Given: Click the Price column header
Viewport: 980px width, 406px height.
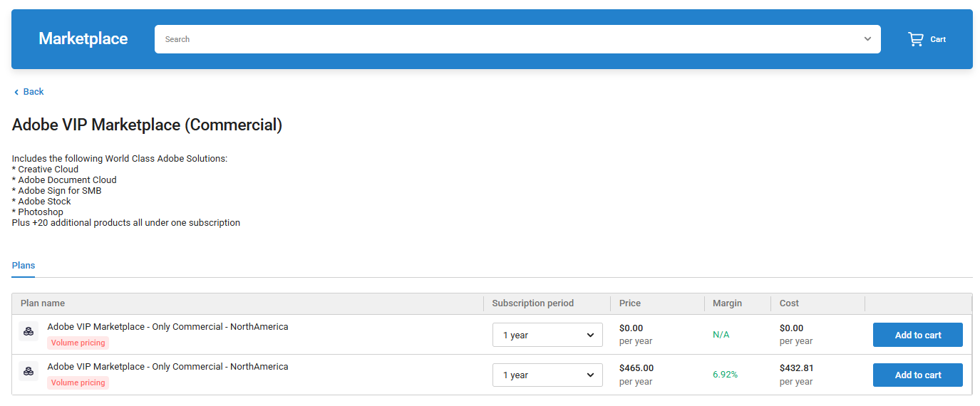Looking at the screenshot, I should click(x=630, y=303).
